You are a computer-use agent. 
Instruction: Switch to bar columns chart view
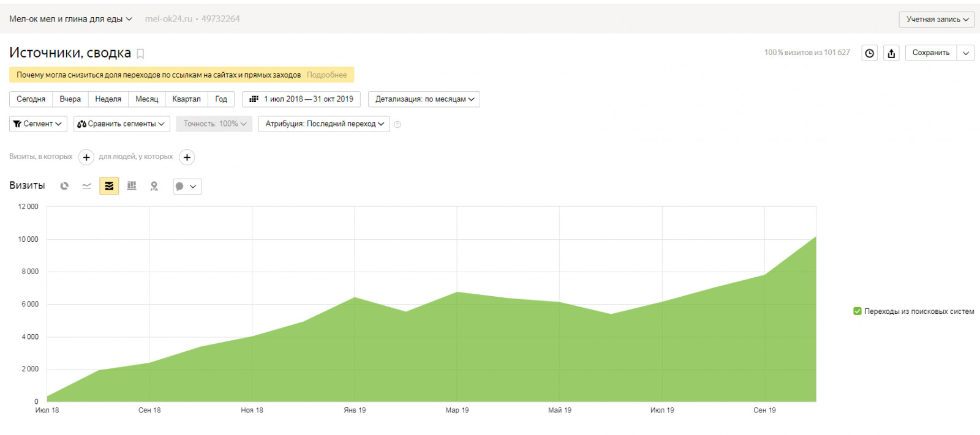pos(132,186)
